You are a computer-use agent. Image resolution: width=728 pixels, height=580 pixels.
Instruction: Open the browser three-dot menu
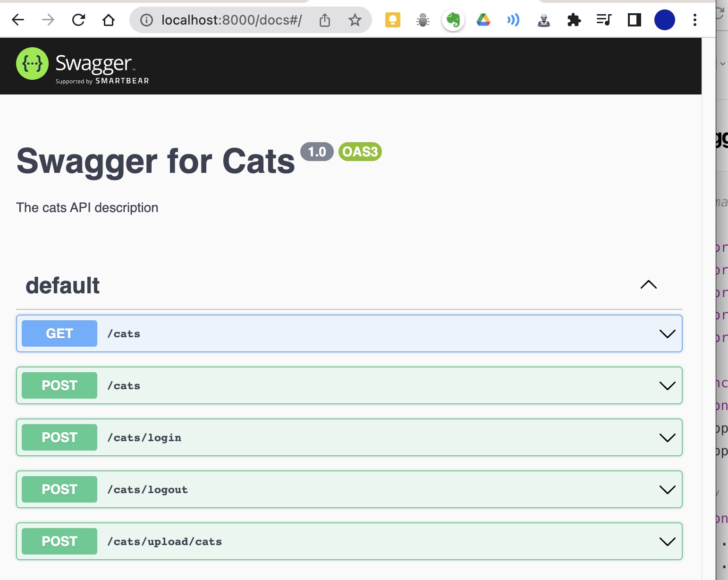click(695, 20)
